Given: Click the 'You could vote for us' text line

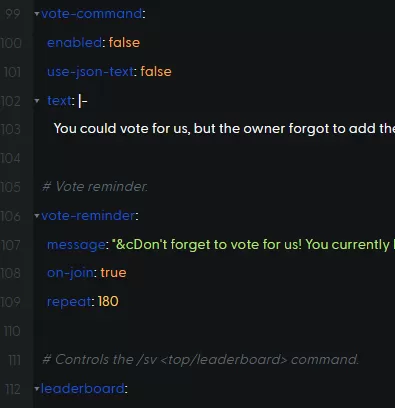Looking at the screenshot, I should tap(224, 129).
